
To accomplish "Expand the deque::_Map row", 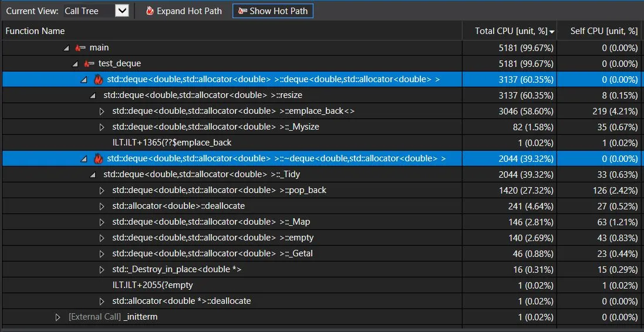I will (x=102, y=222).
